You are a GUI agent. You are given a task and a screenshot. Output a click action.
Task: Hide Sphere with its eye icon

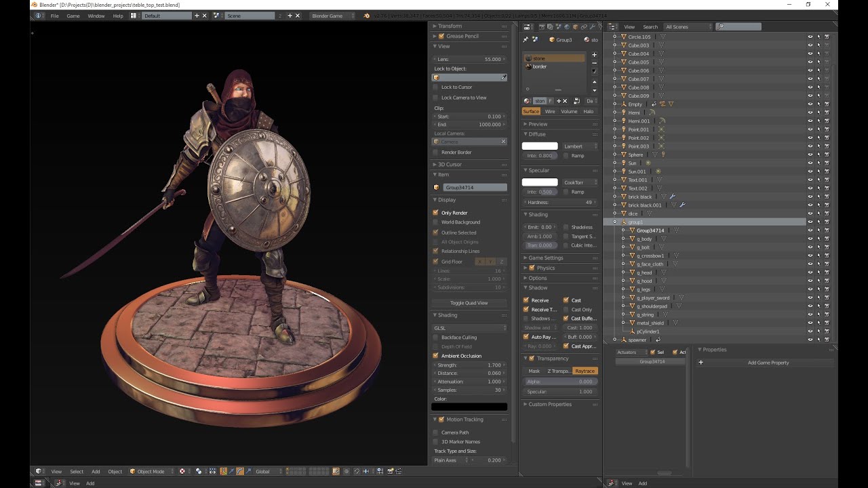point(810,155)
